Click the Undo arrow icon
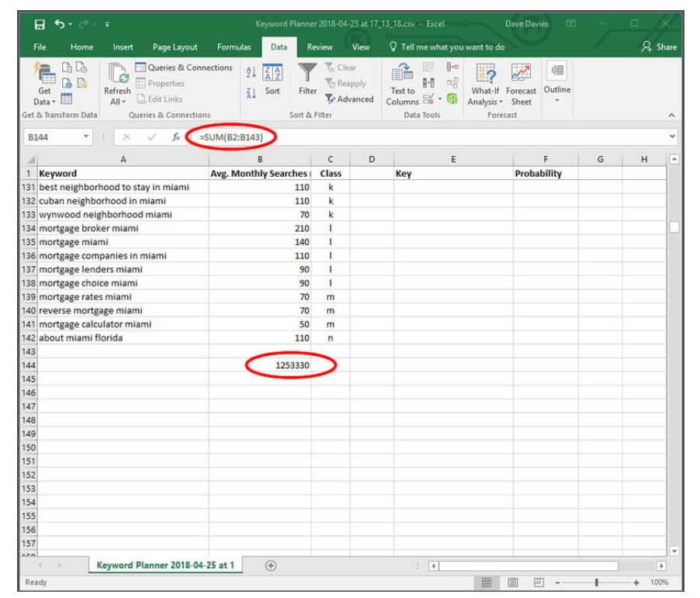The height and width of the screenshot is (598, 700). tap(60, 23)
